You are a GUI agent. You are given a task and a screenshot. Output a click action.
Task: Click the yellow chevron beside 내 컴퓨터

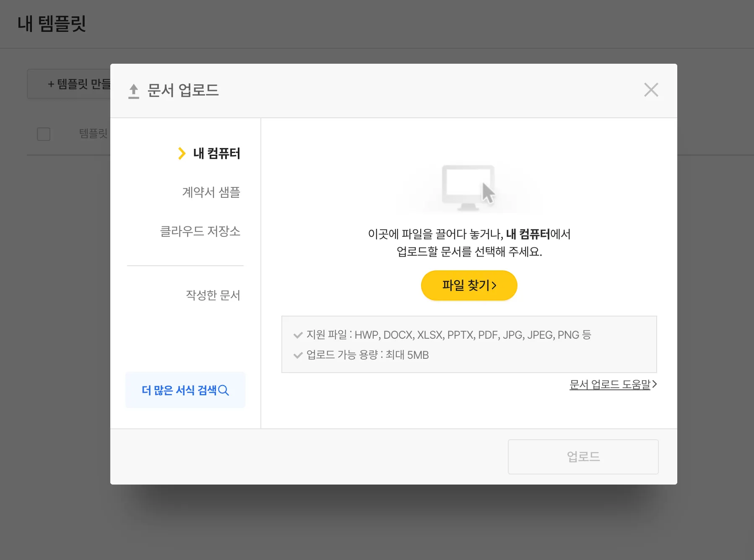tap(182, 153)
